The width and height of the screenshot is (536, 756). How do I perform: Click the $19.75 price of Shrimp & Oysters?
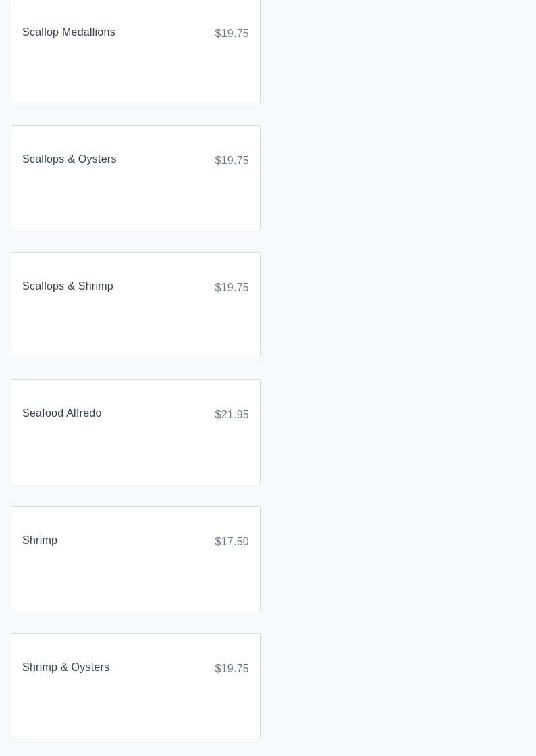[232, 669]
